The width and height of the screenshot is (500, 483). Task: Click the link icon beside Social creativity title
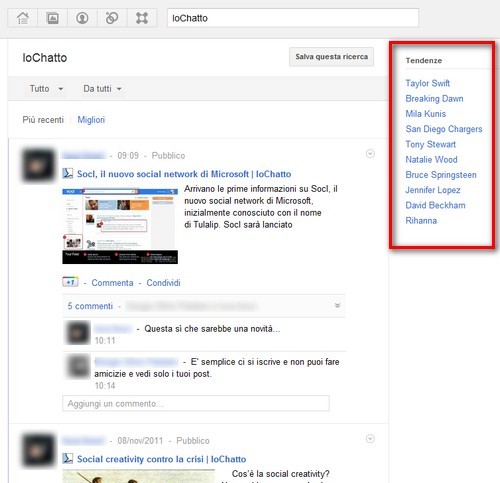[68, 458]
